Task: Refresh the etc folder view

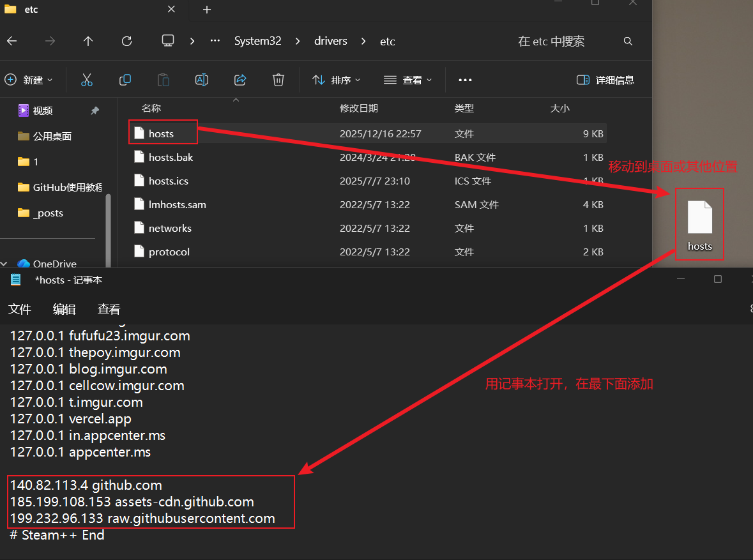Action: (x=126, y=41)
